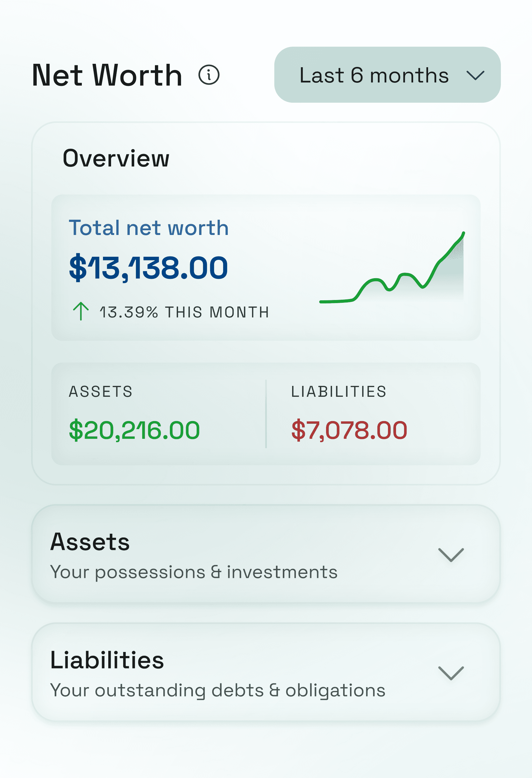The height and width of the screenshot is (778, 532).
Task: Click the 13.39% THIS MONTH indicator
Action: coord(183,312)
